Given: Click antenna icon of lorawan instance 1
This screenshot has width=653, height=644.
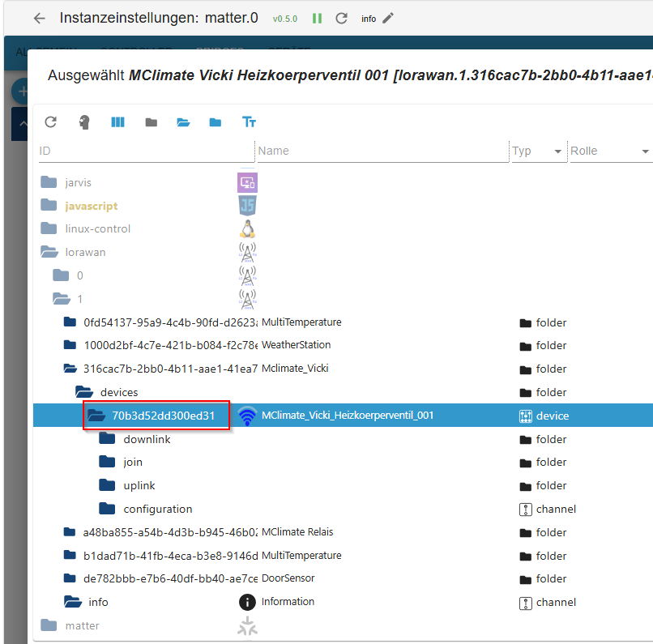Looking at the screenshot, I should [247, 299].
